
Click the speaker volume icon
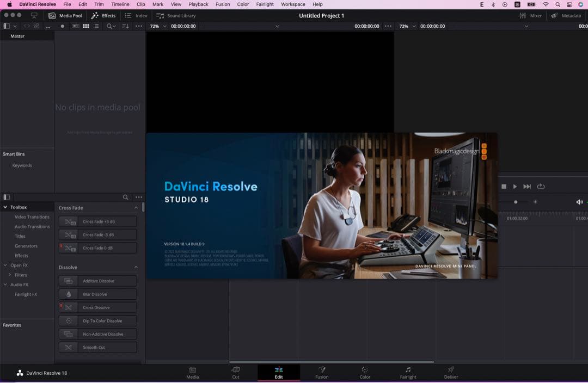579,202
